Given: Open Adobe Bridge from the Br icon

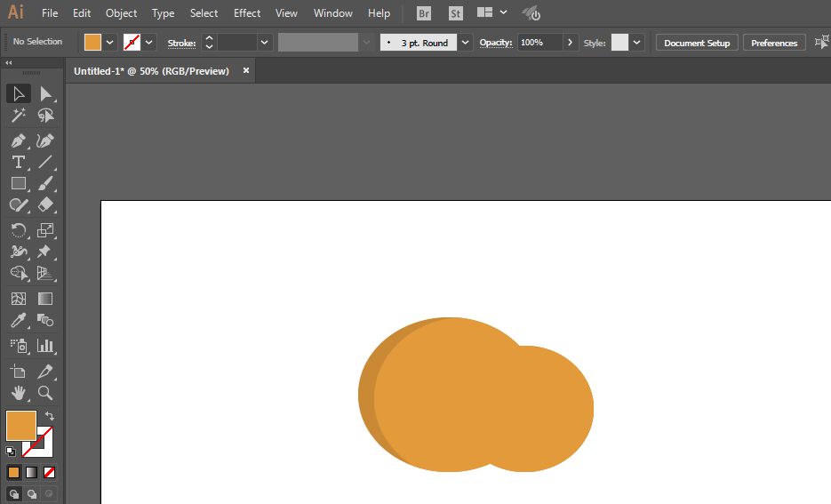Looking at the screenshot, I should tap(425, 13).
